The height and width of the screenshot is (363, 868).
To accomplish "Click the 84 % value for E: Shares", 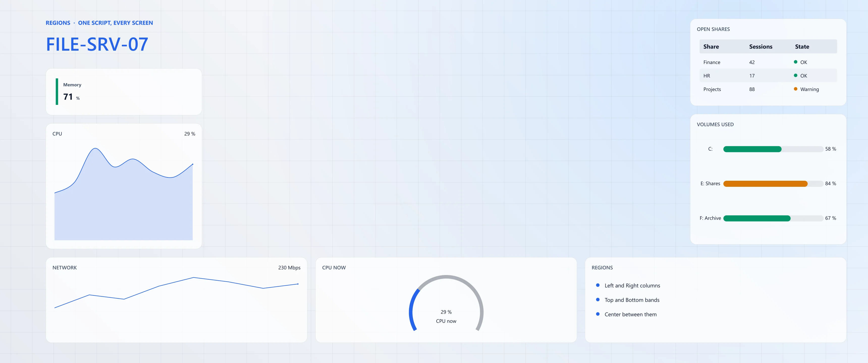I will pyautogui.click(x=831, y=184).
